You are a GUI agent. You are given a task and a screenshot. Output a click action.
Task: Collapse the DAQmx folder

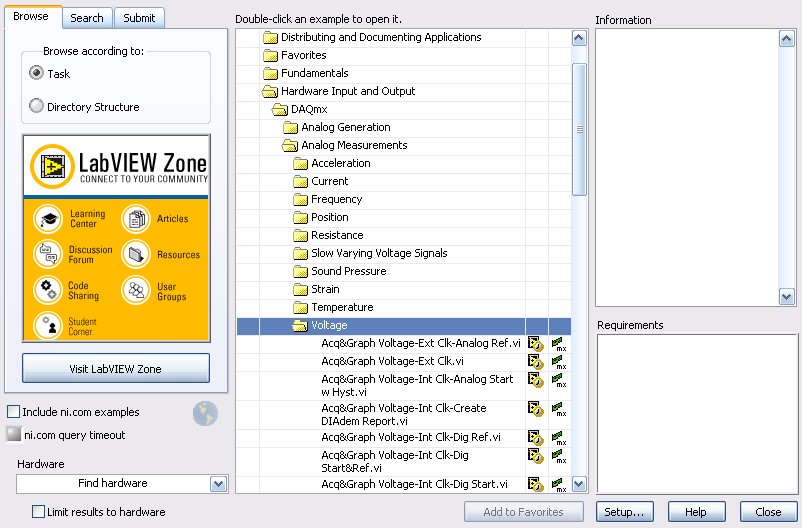280,109
